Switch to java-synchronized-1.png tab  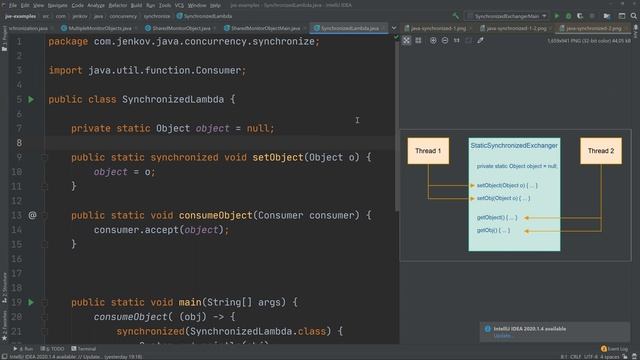pyautogui.click(x=436, y=28)
